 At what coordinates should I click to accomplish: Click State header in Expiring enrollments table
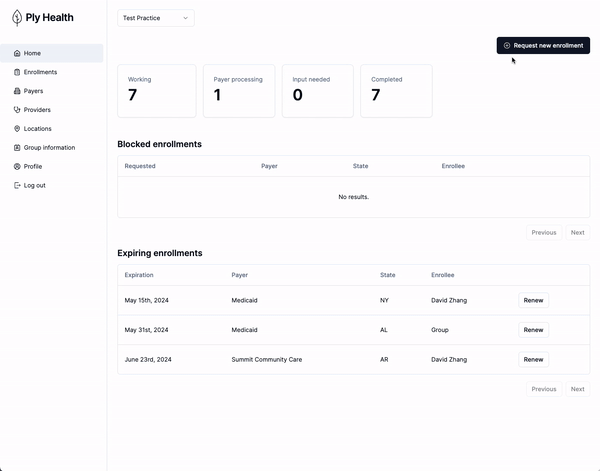388,275
